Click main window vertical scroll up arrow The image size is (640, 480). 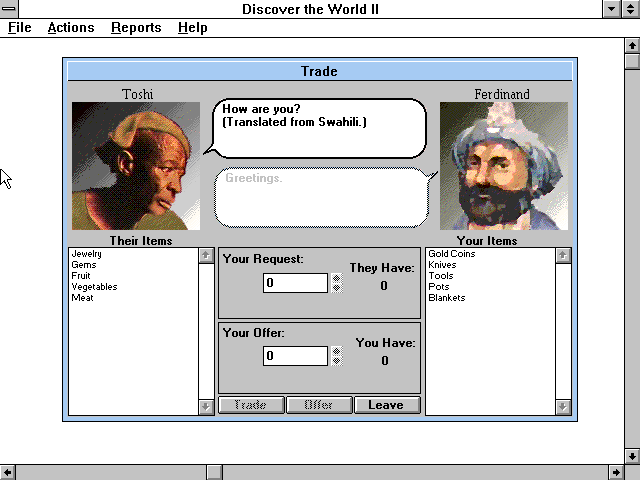click(x=632, y=45)
